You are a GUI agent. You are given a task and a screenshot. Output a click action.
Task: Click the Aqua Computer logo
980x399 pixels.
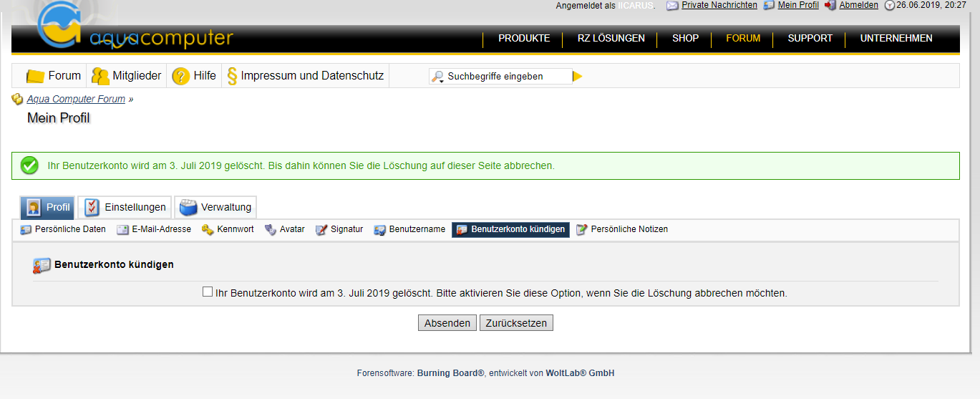(135, 27)
